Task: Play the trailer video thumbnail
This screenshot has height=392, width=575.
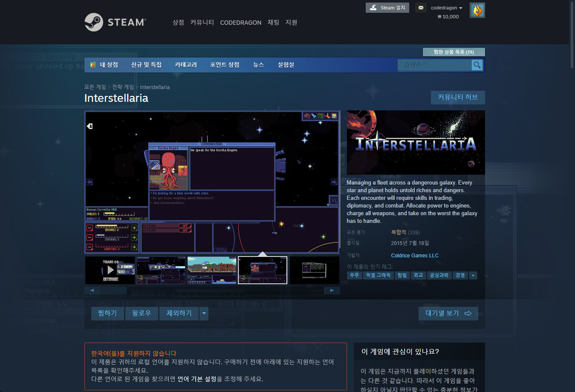Action: [110, 270]
